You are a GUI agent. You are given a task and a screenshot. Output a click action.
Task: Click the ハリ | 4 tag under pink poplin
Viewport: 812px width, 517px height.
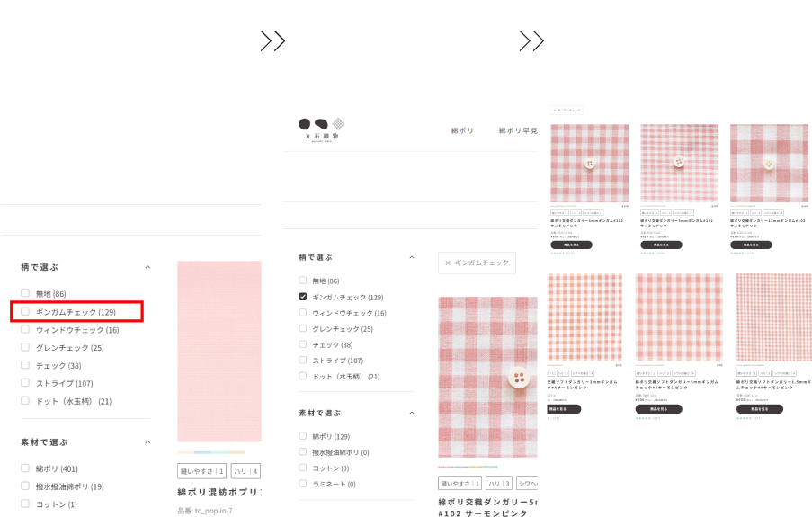tap(245, 470)
